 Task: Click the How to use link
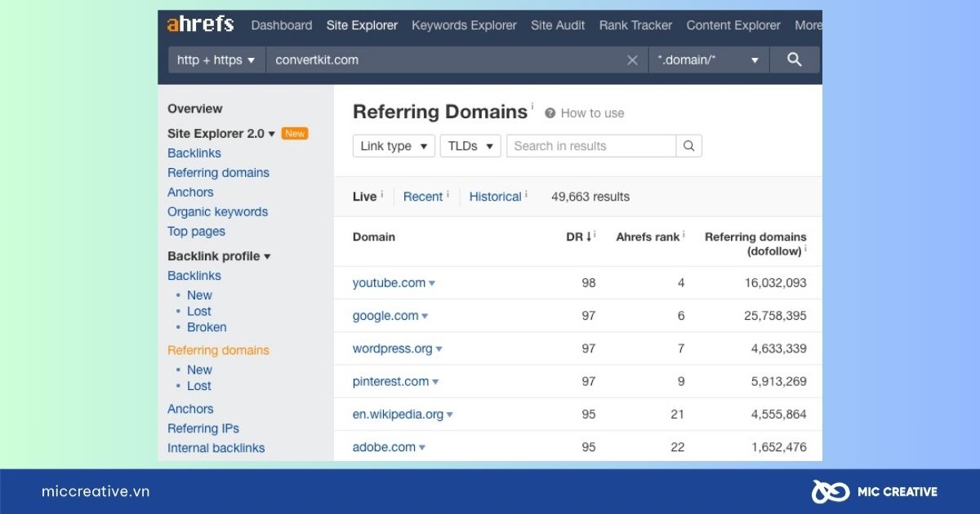(x=592, y=113)
